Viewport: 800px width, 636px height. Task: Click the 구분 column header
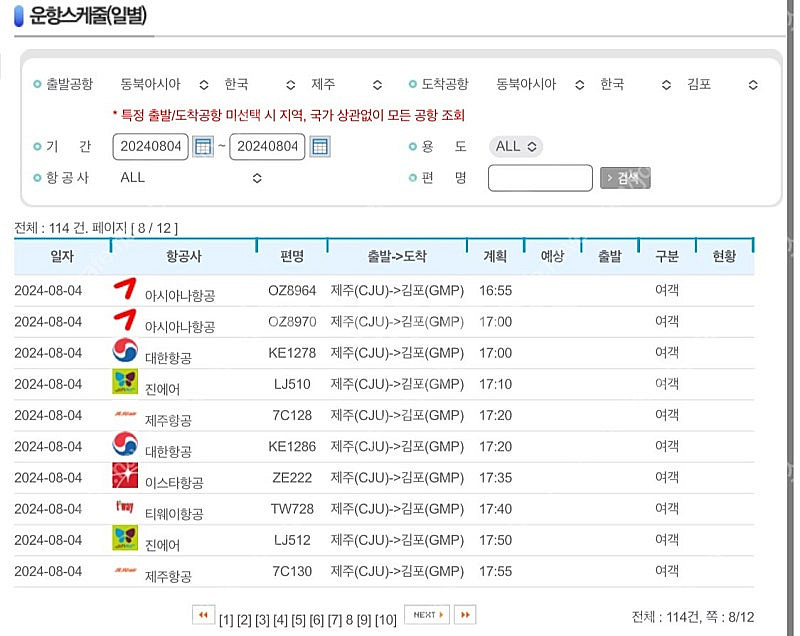667,256
